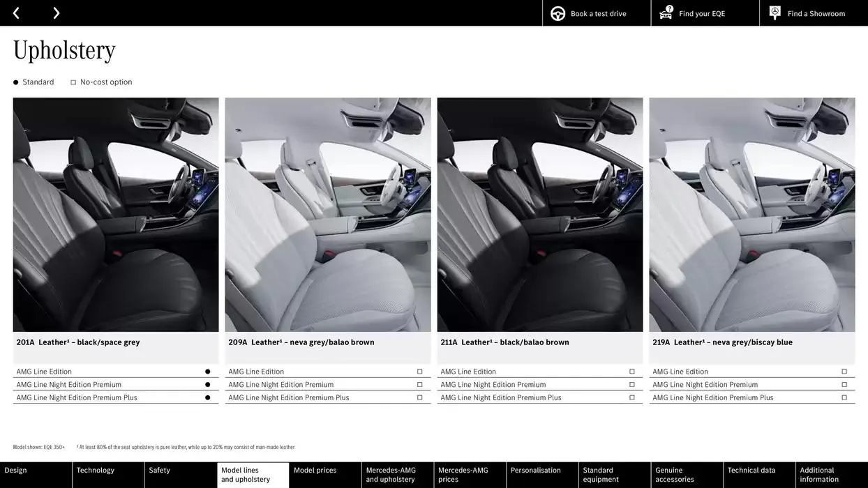The width and height of the screenshot is (868, 488).
Task: Click 'Model shown: EQE 350+' footnote
Action: 38,448
